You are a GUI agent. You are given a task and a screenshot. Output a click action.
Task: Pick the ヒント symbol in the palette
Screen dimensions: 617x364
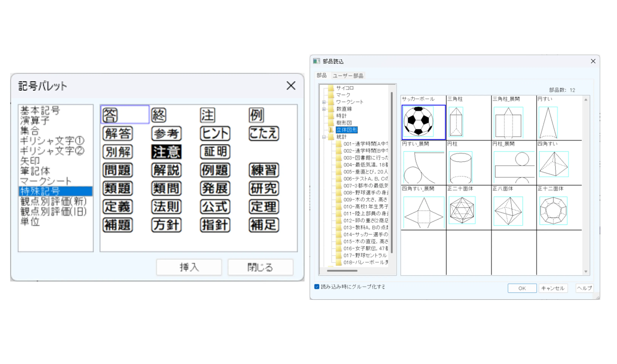point(215,133)
